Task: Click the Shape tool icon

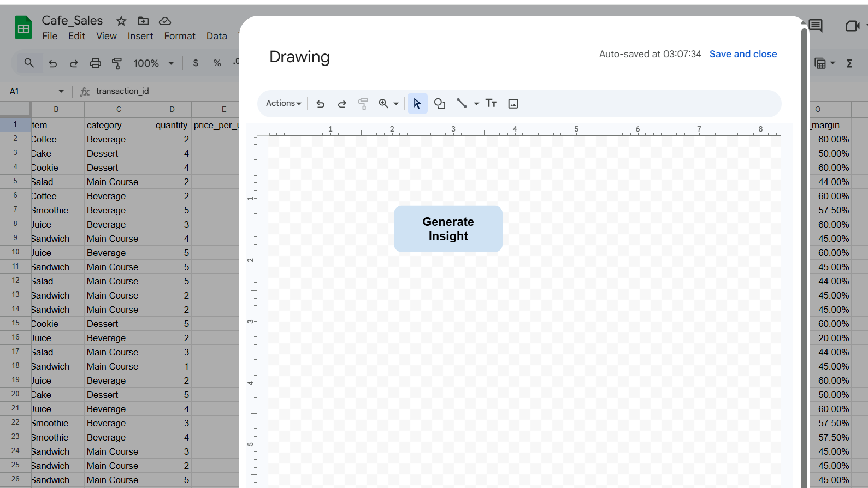Action: (440, 104)
